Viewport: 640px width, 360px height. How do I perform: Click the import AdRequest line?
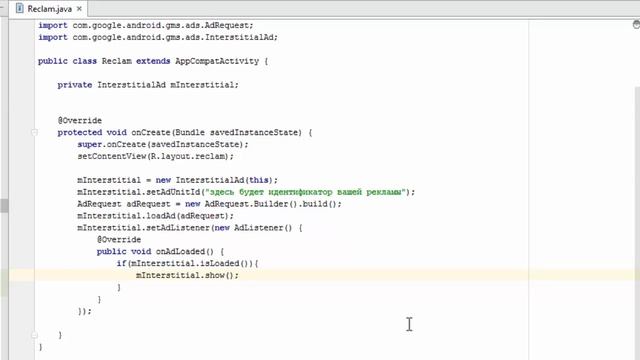click(146, 25)
